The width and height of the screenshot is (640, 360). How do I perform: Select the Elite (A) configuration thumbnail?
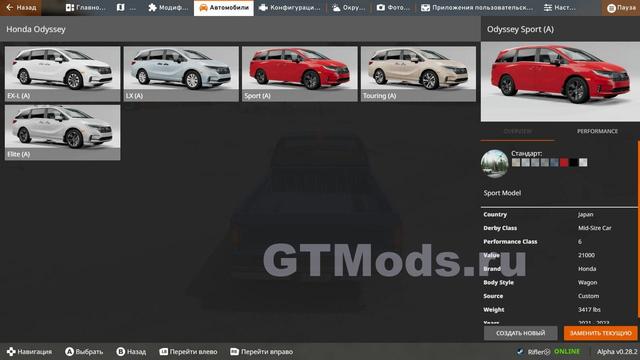click(x=62, y=132)
